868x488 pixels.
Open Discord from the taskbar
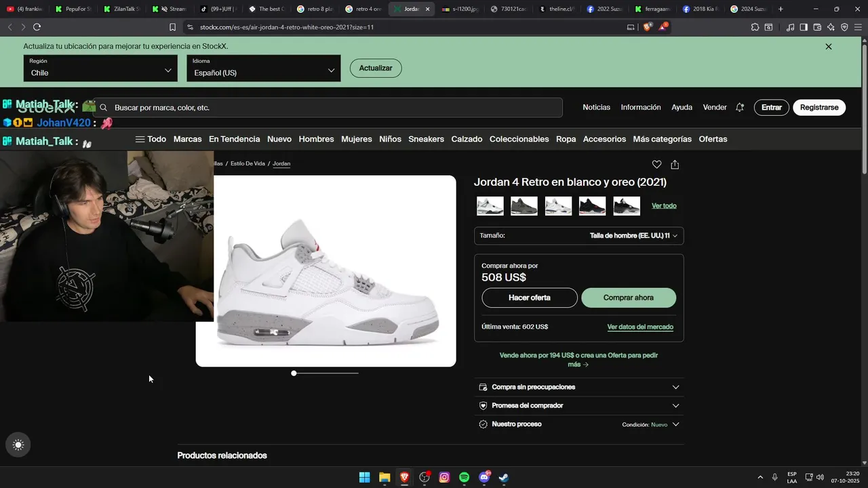coord(484,477)
